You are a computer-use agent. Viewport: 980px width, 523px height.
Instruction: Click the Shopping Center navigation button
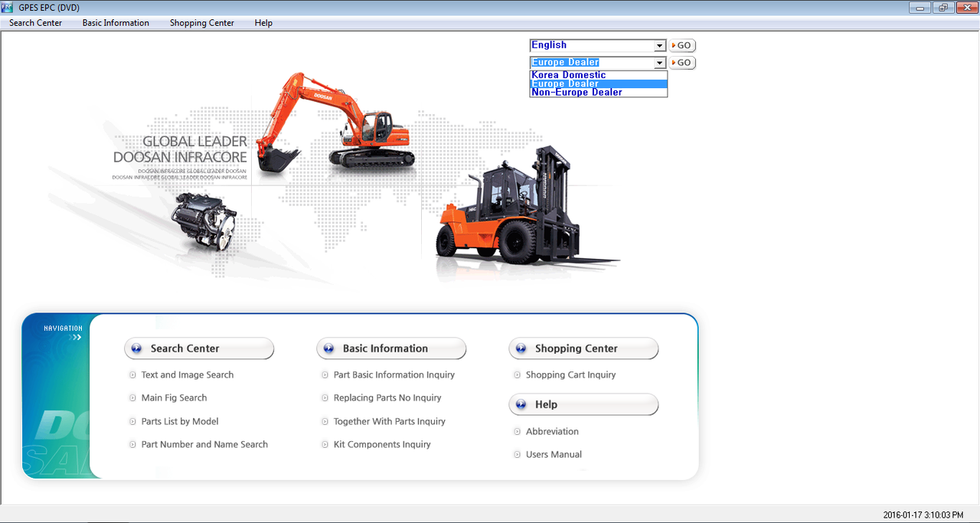pyautogui.click(x=583, y=348)
